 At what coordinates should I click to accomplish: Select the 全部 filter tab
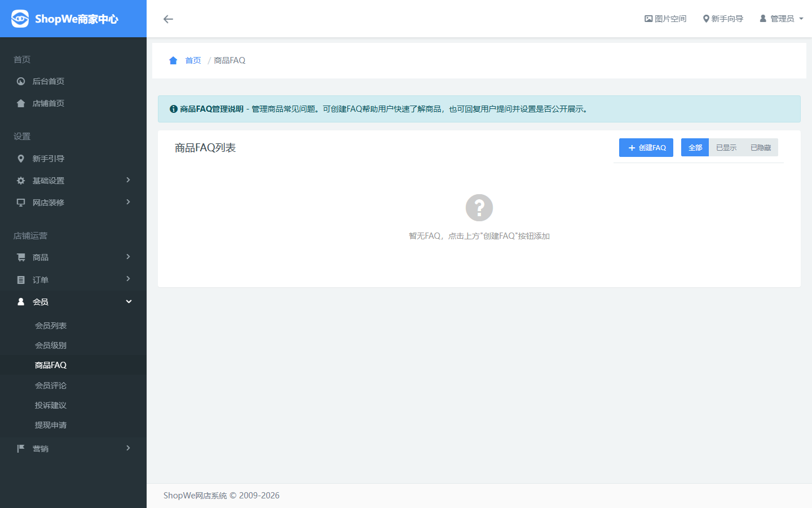pyautogui.click(x=695, y=147)
